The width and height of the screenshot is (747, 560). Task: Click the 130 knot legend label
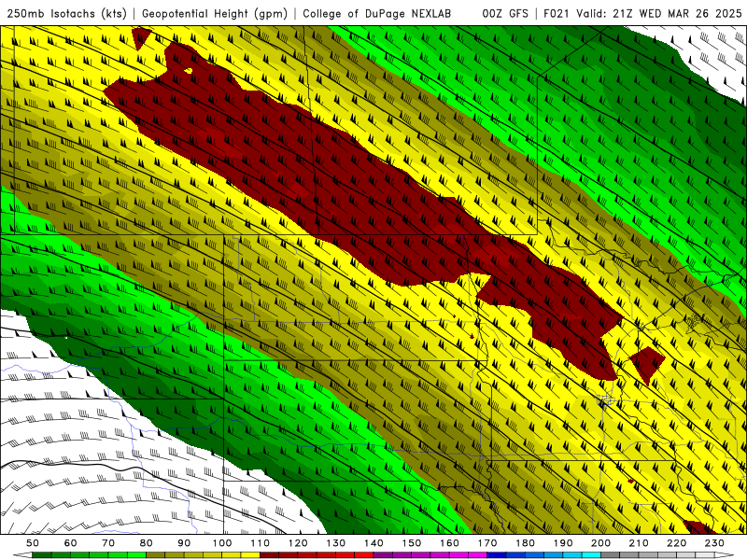335,543
